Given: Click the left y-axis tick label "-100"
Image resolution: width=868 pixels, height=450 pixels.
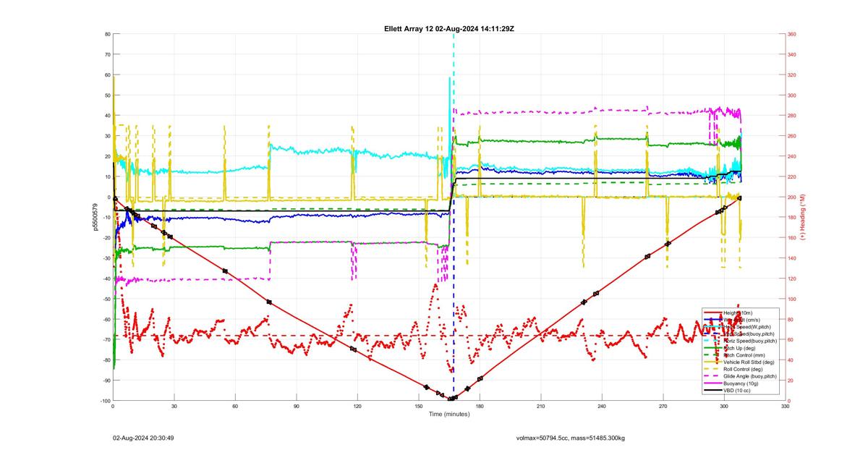Looking at the screenshot, I should click(x=105, y=401).
